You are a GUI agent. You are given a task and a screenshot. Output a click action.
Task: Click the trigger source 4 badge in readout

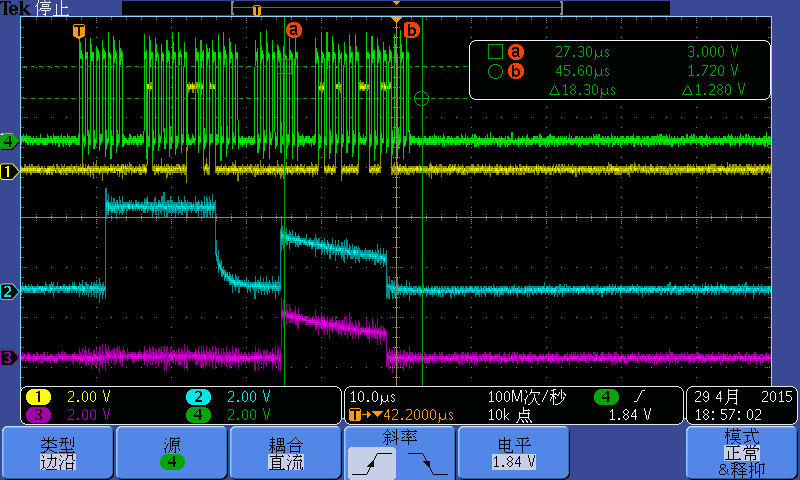[606, 396]
